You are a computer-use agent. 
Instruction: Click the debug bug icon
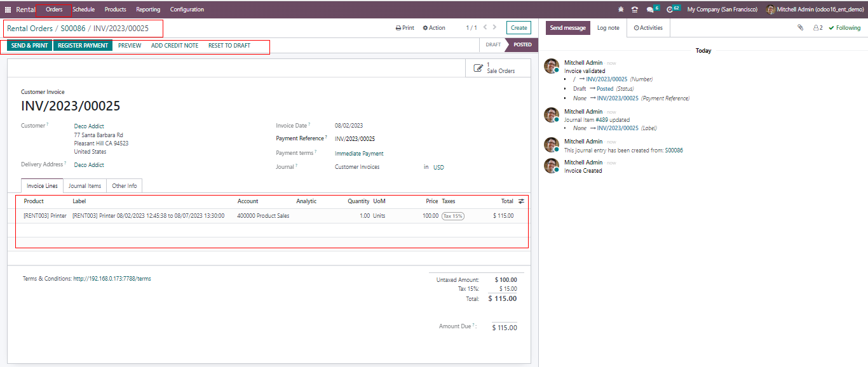click(x=620, y=10)
